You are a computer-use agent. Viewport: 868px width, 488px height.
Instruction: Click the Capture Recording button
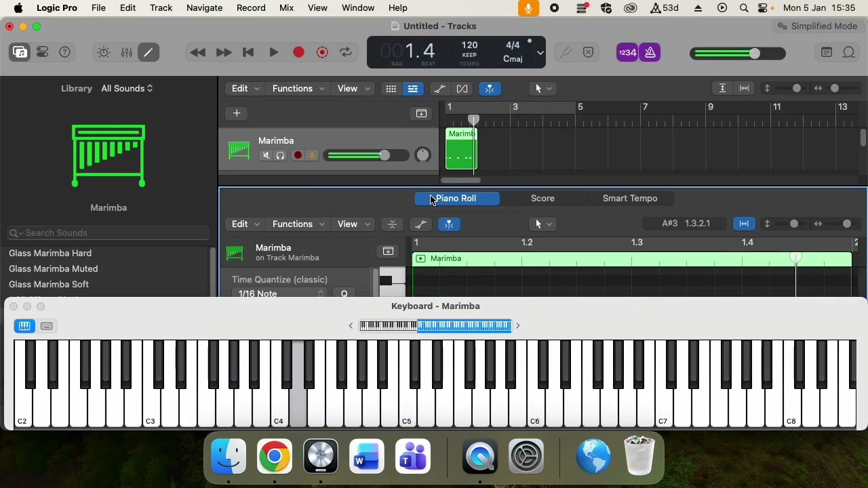322,52
